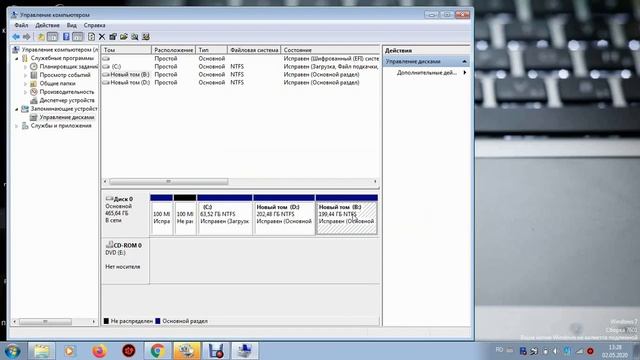640x360 pixels.
Task: Go forward with the gray right arrow
Action: (x=27, y=37)
